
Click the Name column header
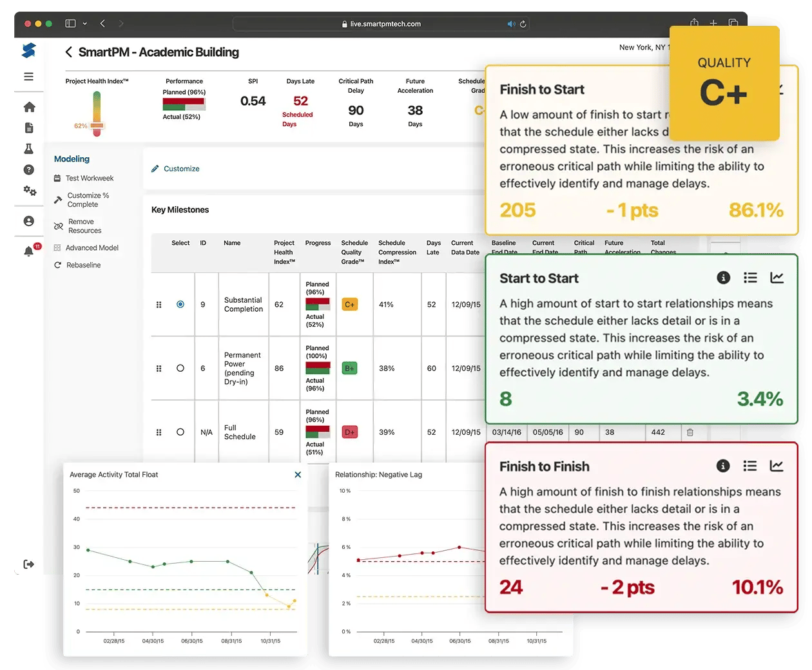pyautogui.click(x=232, y=243)
